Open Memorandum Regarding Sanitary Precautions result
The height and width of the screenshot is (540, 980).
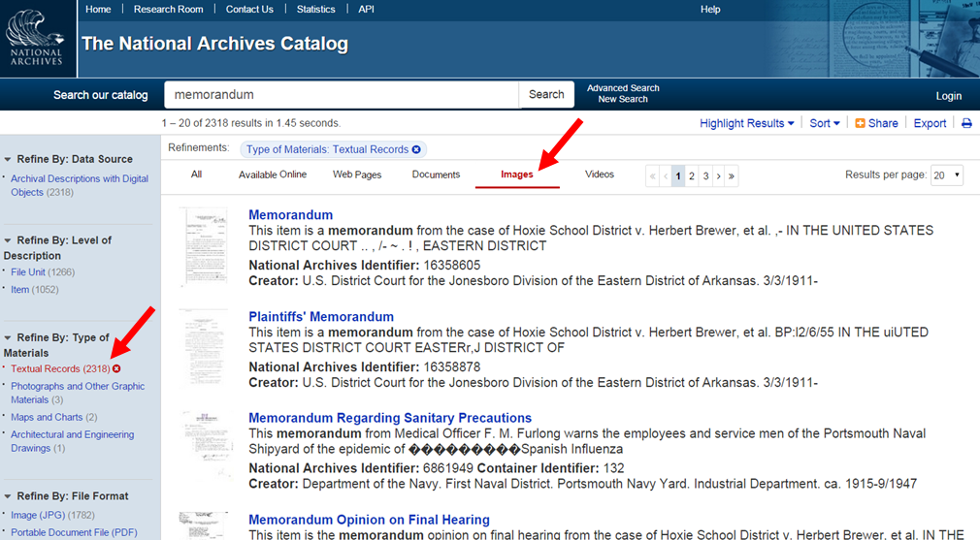[390, 418]
